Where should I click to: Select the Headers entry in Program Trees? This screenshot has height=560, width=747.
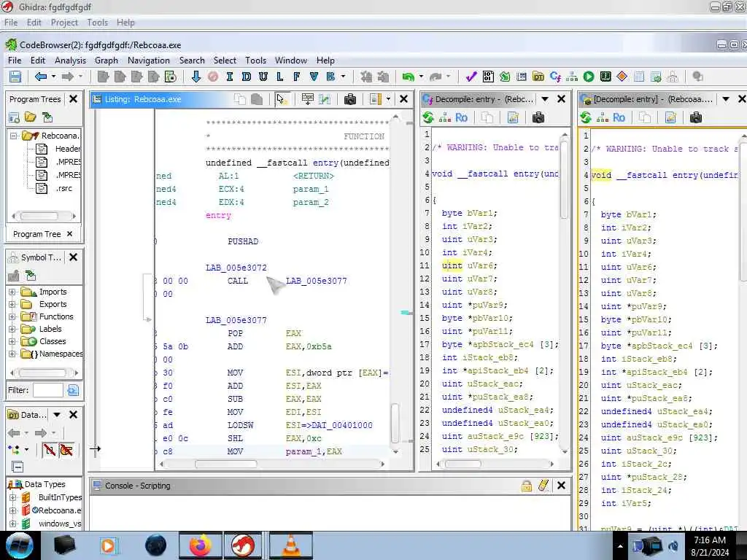point(68,149)
